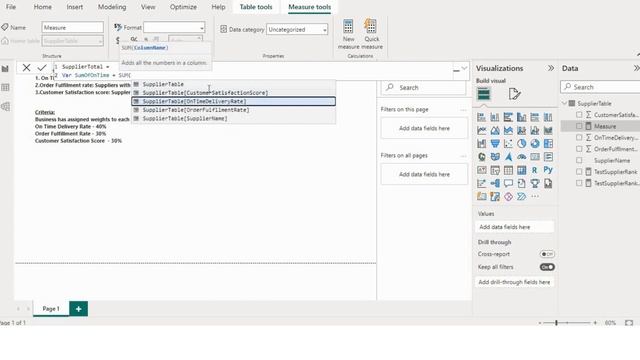Pick the Line chart visual
The height and width of the screenshot is (360, 640).
(x=482, y=131)
